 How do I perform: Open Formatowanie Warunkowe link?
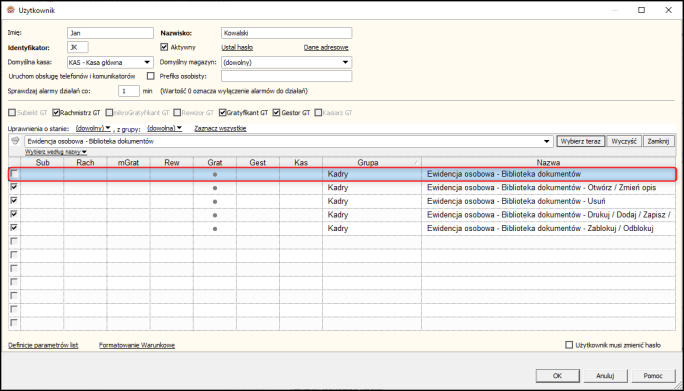pyautogui.click(x=137, y=345)
